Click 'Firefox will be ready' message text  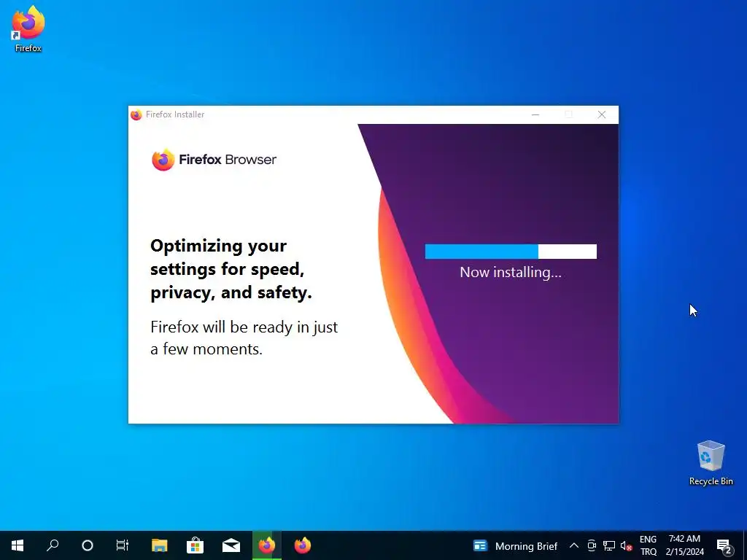pos(244,338)
